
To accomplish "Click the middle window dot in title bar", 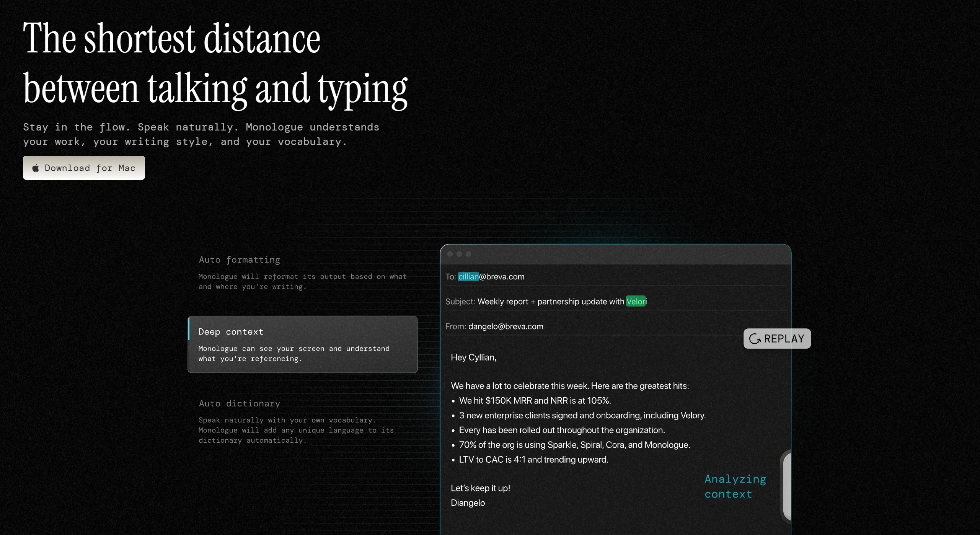I will (x=459, y=254).
